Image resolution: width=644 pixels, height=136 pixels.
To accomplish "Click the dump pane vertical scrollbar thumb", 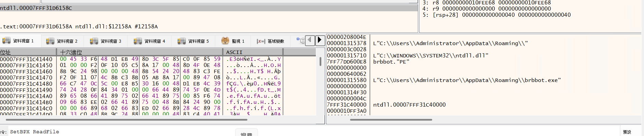I will pos(320,62).
